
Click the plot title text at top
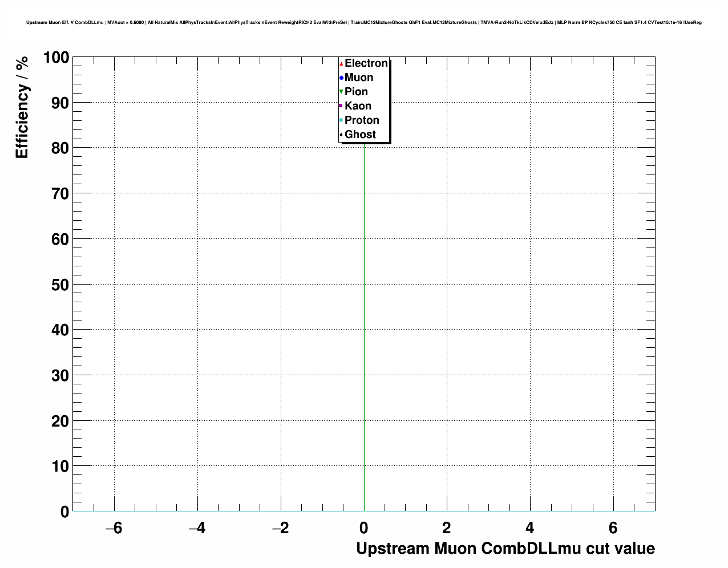click(363, 23)
